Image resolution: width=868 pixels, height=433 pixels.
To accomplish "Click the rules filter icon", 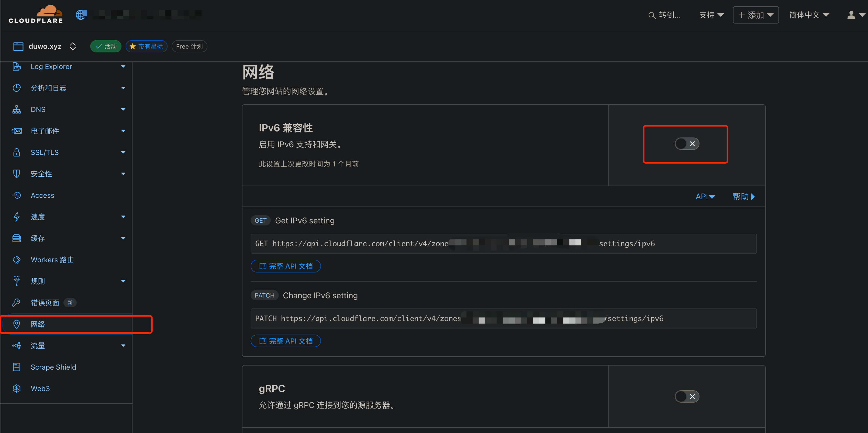I will click(x=17, y=281).
